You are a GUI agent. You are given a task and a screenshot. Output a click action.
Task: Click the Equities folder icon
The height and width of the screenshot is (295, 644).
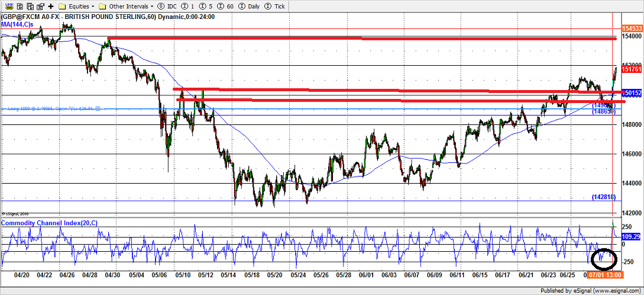62,6
